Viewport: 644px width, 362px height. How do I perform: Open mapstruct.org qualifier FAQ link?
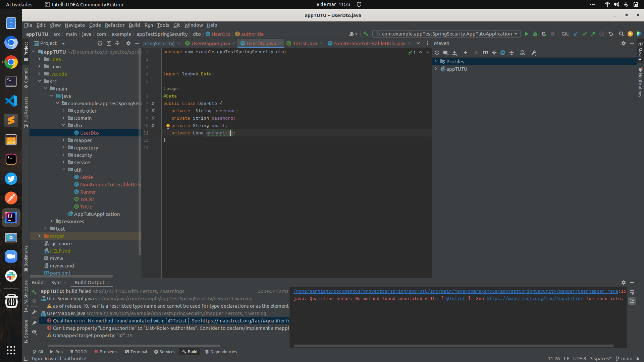tap(534, 298)
